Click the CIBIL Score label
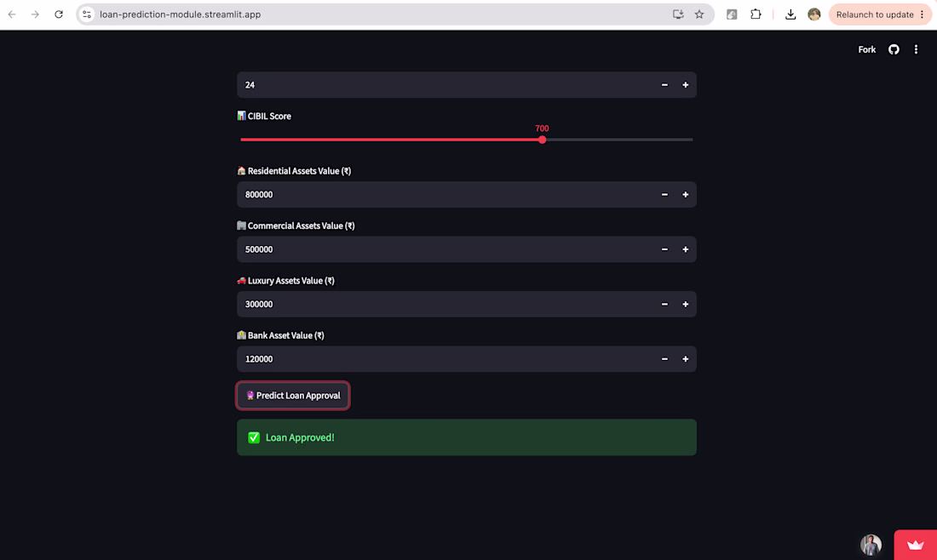Viewport: 937px width, 560px height. (264, 116)
